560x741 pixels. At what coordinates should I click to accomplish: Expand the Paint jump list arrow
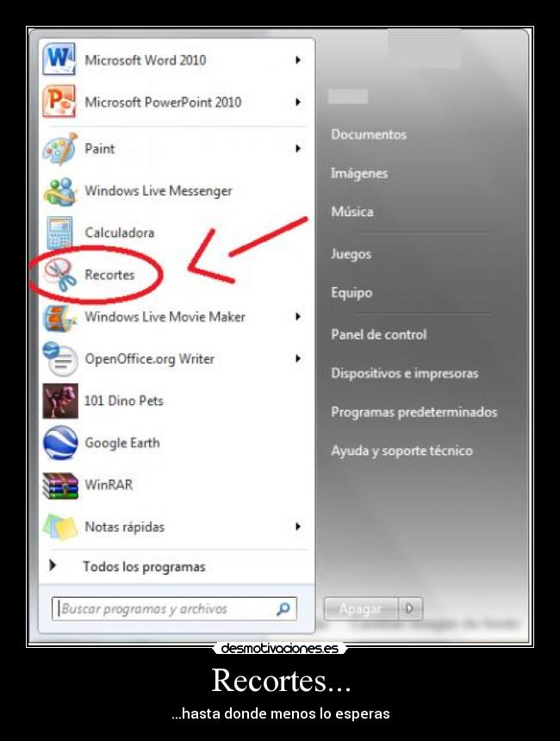click(297, 149)
